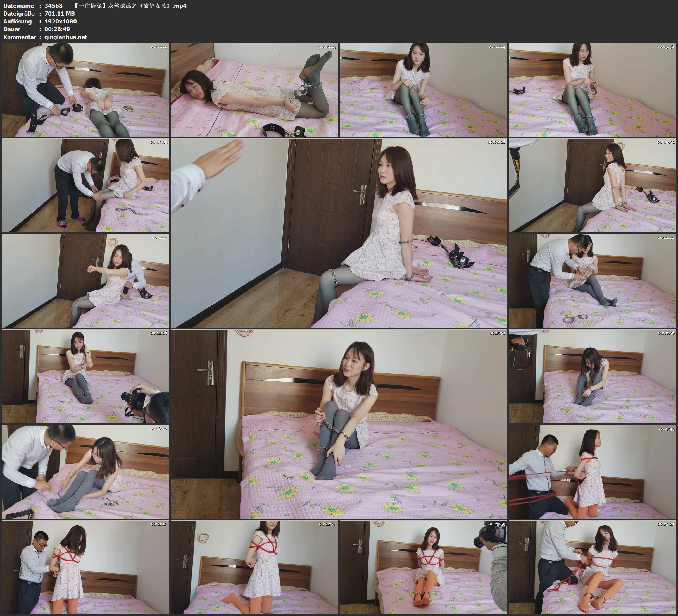Open the thumbnail marked 00:18:20
678x616 pixels.
85,472
